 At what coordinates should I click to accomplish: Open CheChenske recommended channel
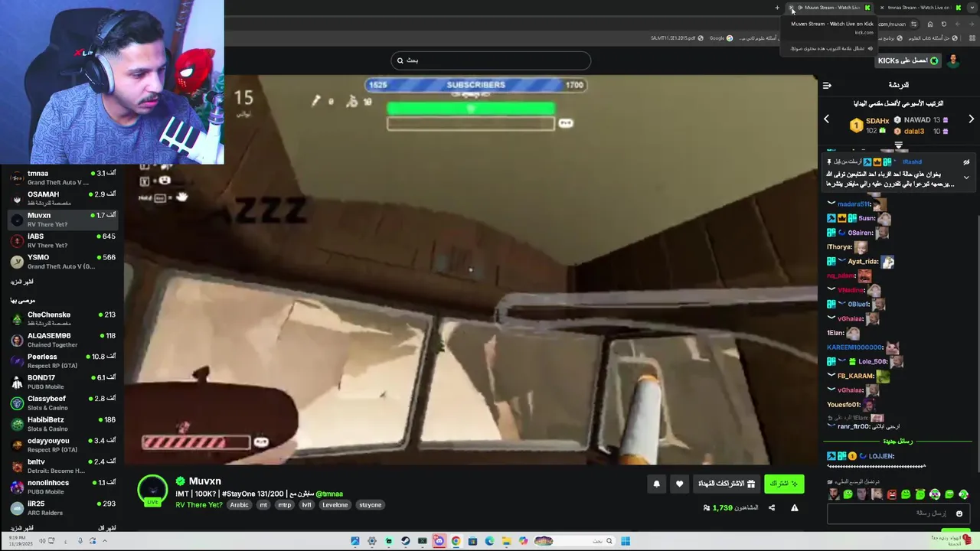61,319
